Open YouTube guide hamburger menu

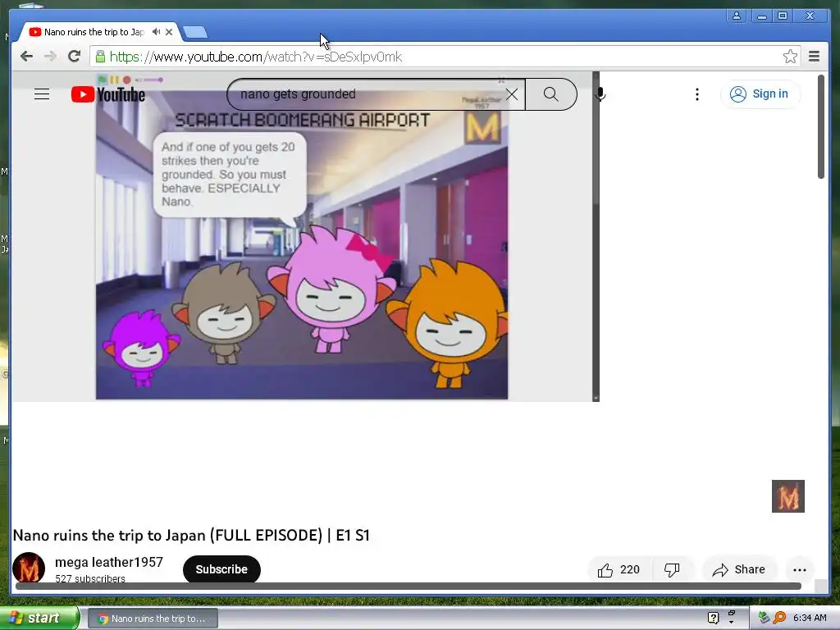(x=42, y=94)
